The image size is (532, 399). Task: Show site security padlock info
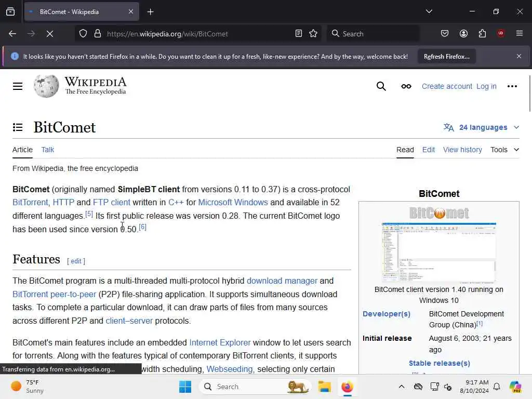[x=98, y=34]
